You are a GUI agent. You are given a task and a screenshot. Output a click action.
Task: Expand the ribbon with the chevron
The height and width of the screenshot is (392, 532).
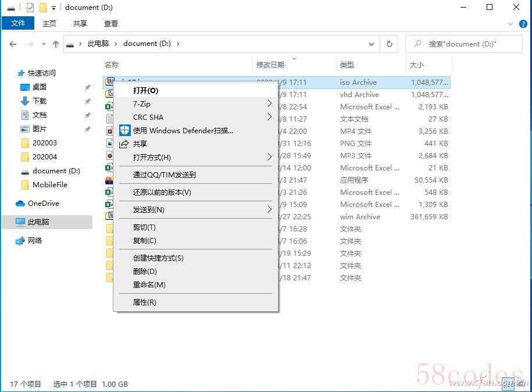[510, 24]
